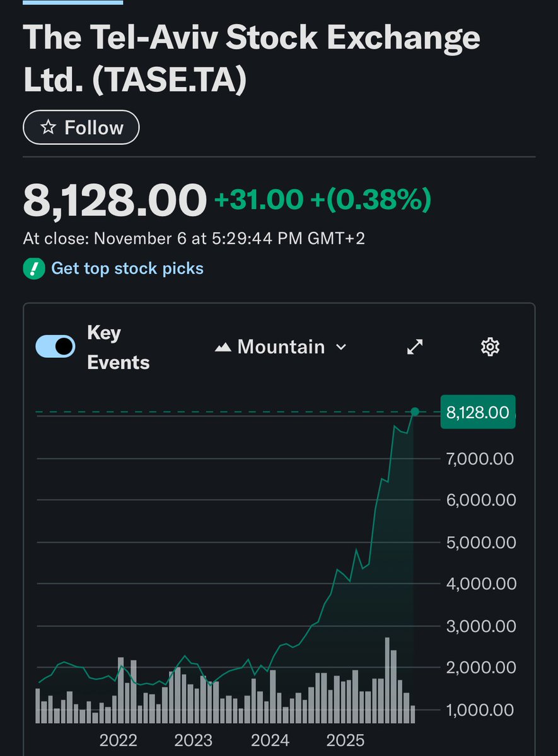Click the mountain icon beside Mountain label

(x=223, y=348)
